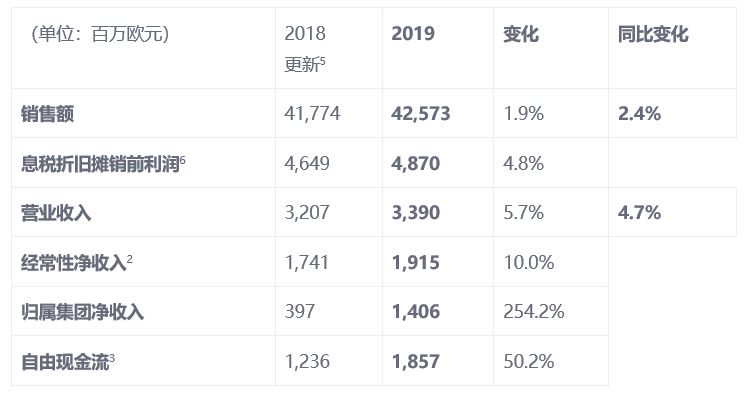Select the 变化 column header
Viewport: 749px width, 397px height.
point(521,34)
